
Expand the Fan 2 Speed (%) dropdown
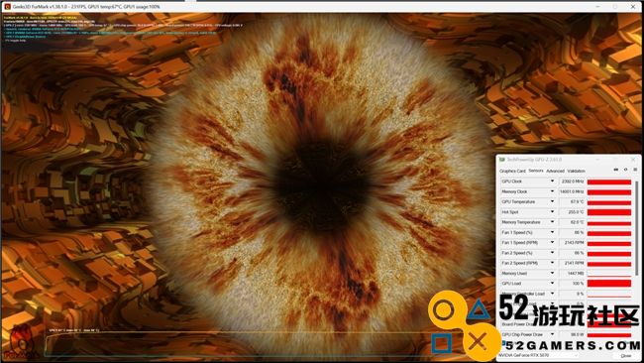552,253
